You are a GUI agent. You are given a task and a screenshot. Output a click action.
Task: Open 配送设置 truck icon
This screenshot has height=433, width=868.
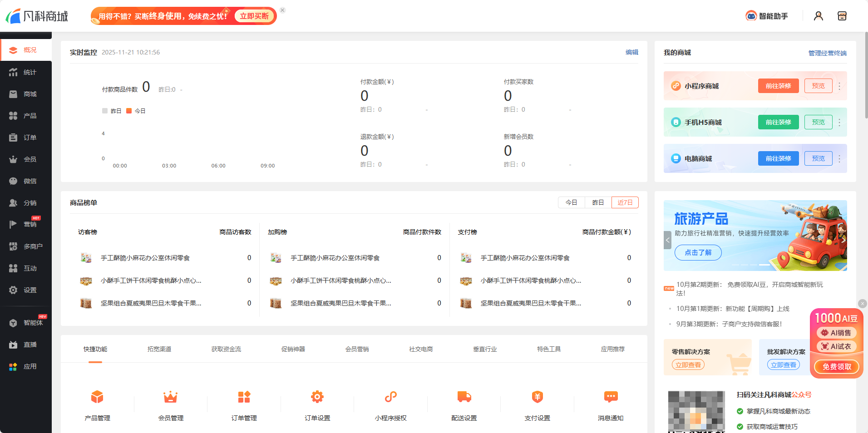click(464, 397)
